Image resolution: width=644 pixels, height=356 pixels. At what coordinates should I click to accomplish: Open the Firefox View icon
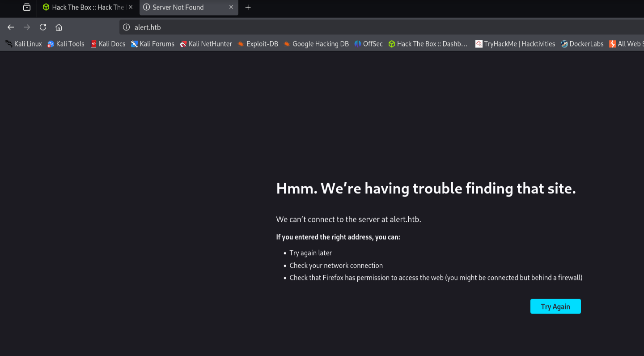pos(27,7)
